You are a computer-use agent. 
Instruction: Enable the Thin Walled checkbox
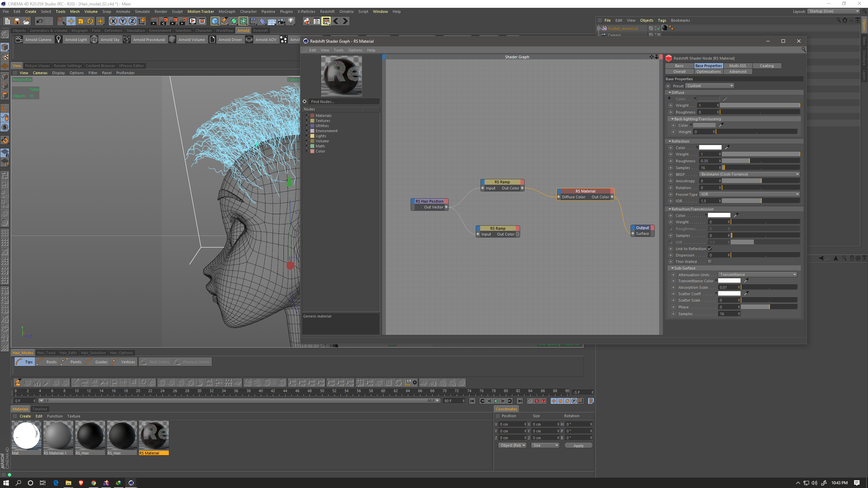(710, 262)
